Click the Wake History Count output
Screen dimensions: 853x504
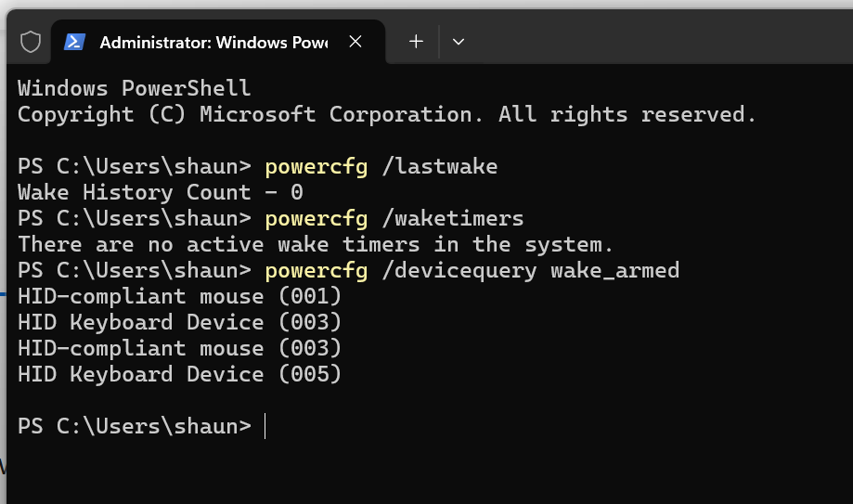tap(160, 193)
